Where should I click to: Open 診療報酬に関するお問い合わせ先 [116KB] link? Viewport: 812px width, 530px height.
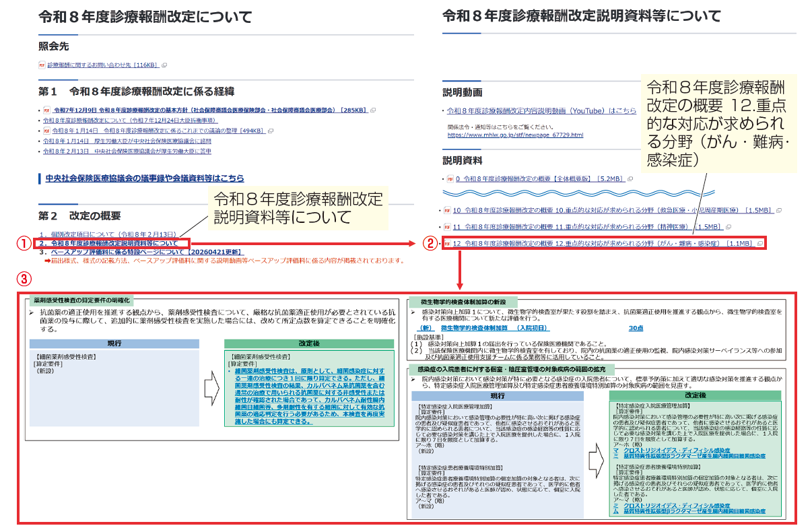click(x=103, y=65)
